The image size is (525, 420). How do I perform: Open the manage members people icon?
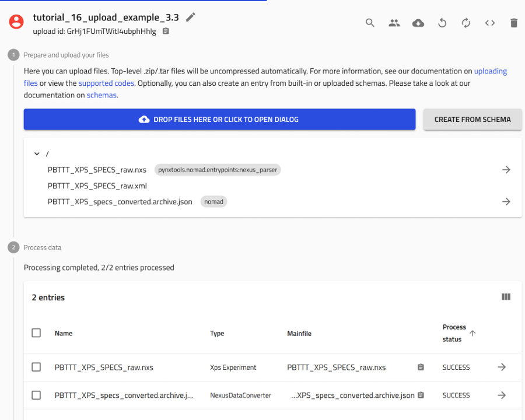click(x=394, y=23)
